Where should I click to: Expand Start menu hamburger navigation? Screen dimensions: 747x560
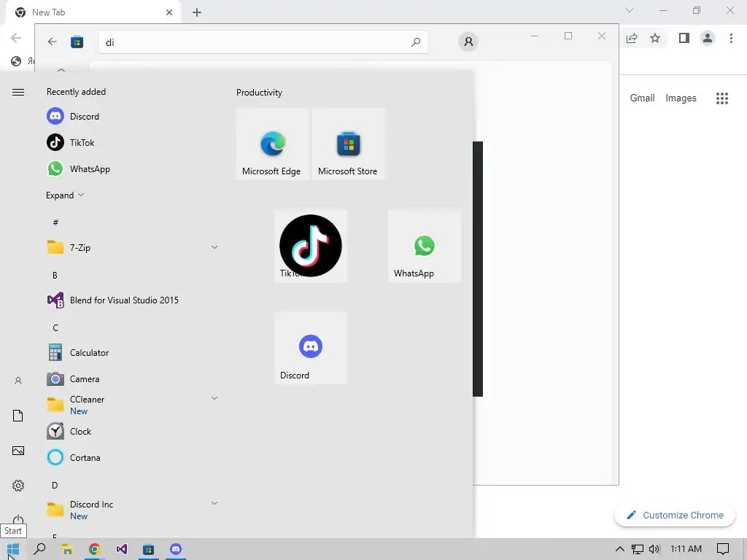pos(18,93)
